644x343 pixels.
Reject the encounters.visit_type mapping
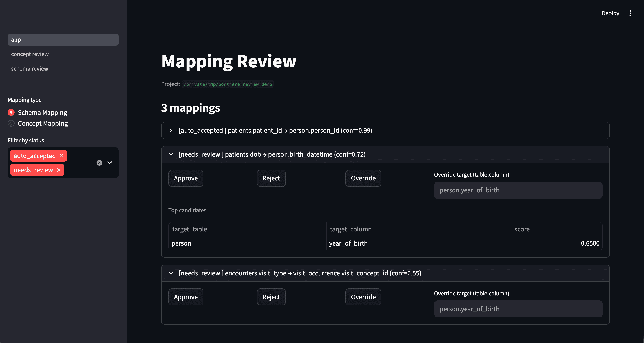click(271, 297)
